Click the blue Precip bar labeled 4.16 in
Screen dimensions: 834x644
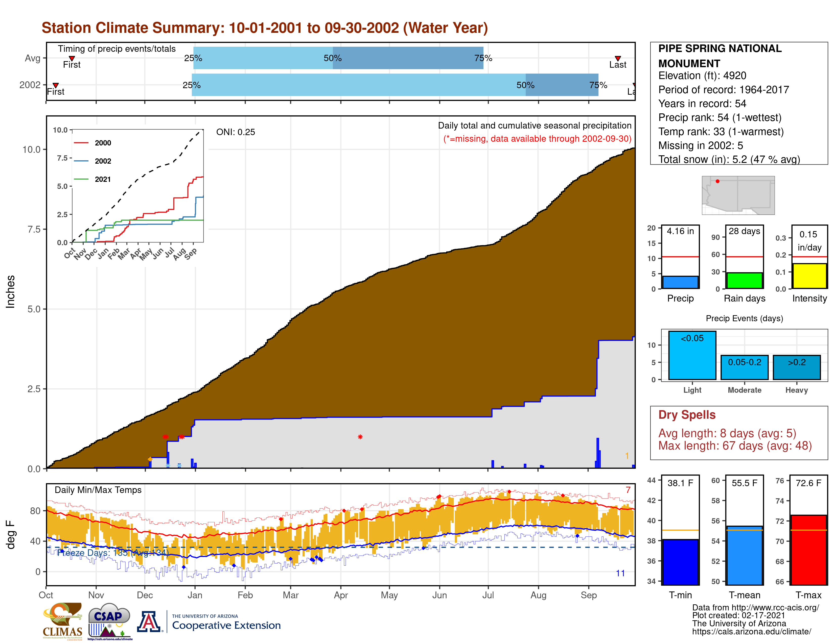(680, 282)
